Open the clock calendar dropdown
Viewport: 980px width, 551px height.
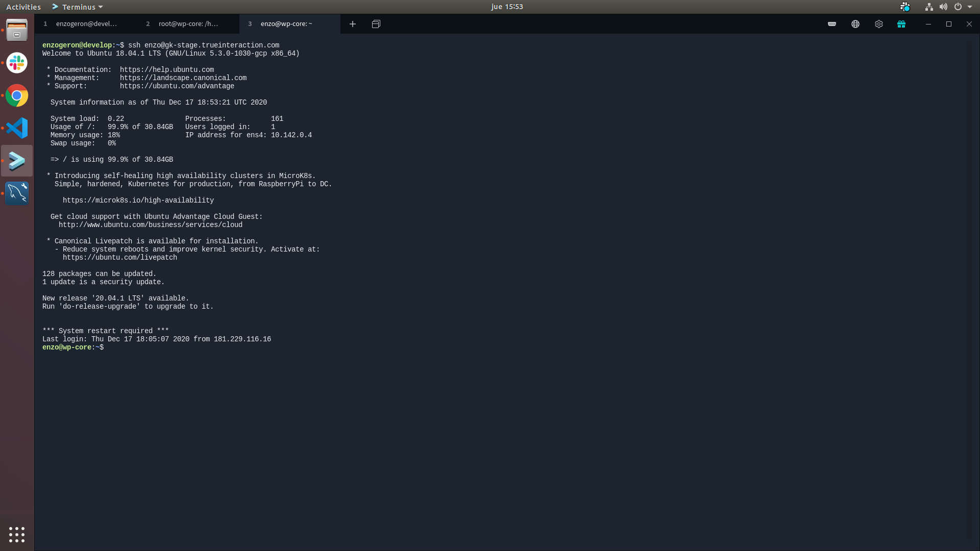507,7
